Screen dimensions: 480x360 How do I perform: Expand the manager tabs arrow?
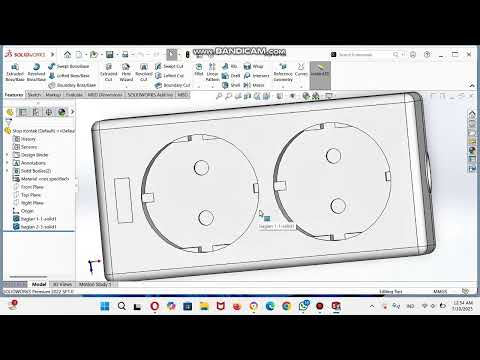point(72,112)
